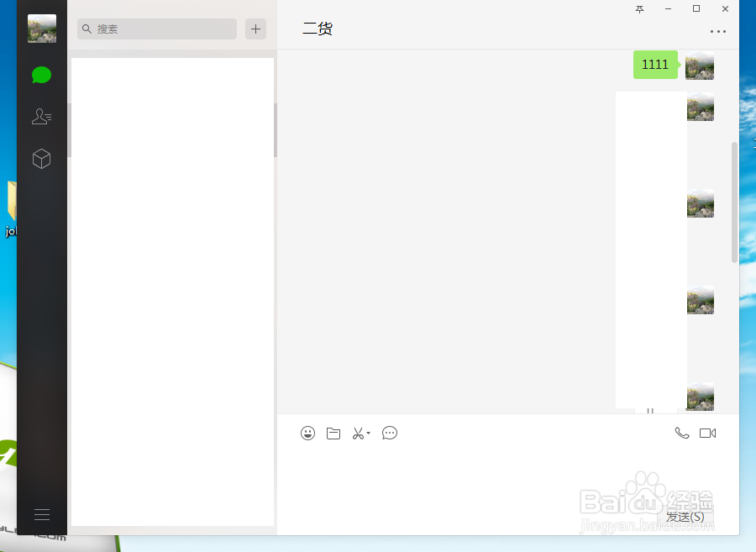
Task: Open the emoji sticker picker
Action: coord(307,433)
